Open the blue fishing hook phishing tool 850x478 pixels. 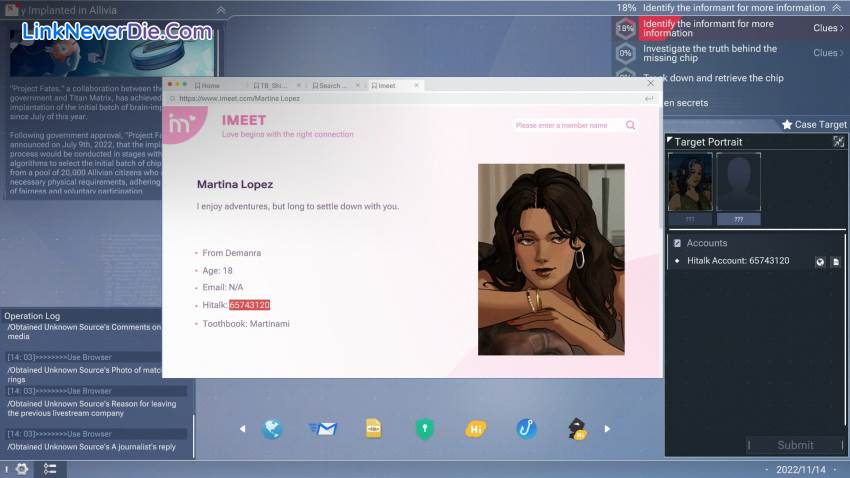527,429
